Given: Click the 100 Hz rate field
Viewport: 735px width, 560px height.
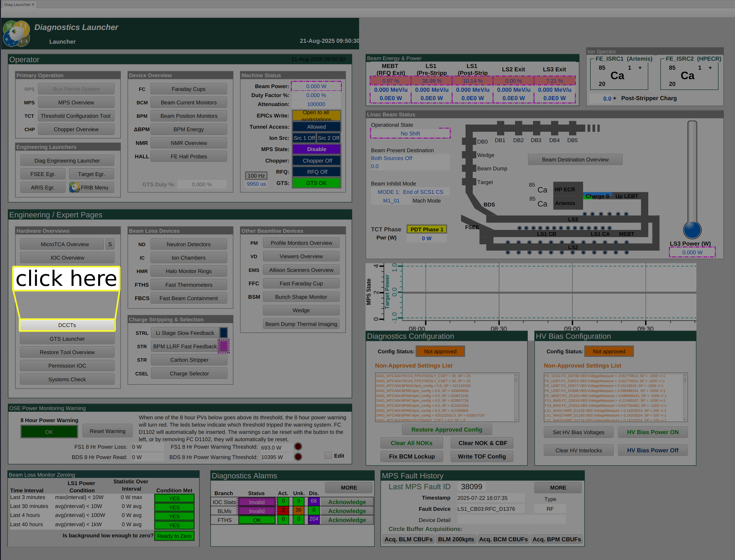Looking at the screenshot, I should [256, 176].
